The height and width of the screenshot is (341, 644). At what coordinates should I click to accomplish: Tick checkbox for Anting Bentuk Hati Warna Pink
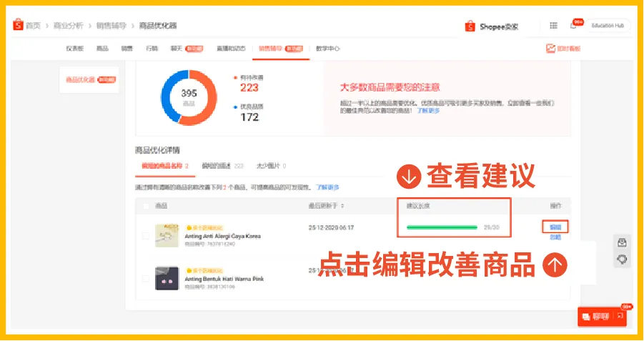tap(146, 279)
